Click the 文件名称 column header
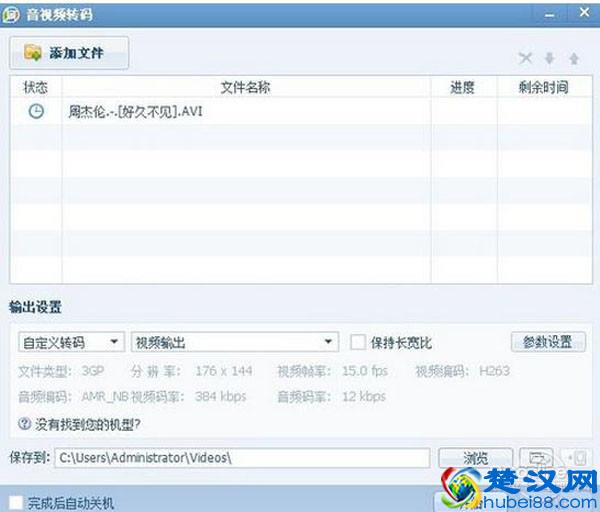The image size is (600, 512). coord(246,87)
